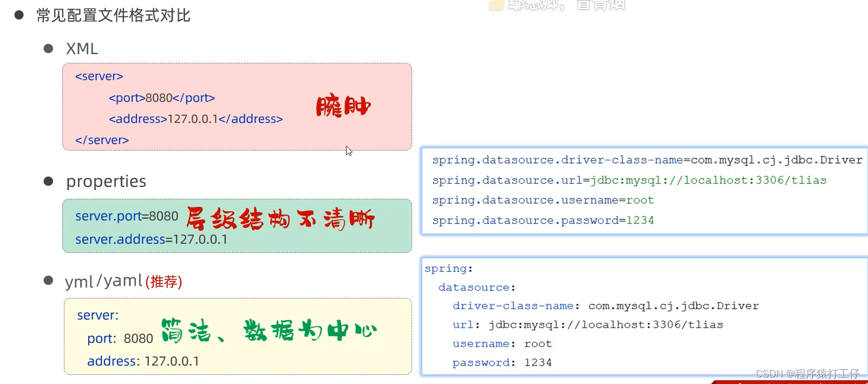Click the '<port>8080</port>' line

[162, 98]
